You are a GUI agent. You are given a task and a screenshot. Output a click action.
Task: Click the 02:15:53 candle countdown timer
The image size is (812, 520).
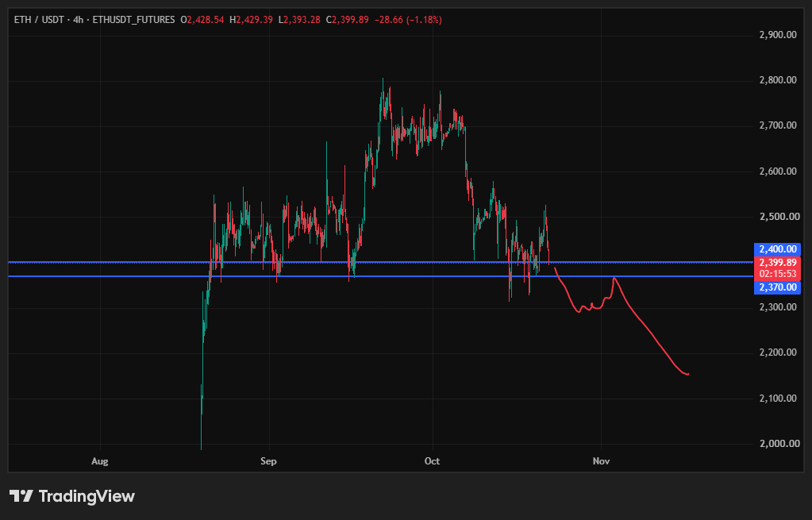[x=777, y=273]
